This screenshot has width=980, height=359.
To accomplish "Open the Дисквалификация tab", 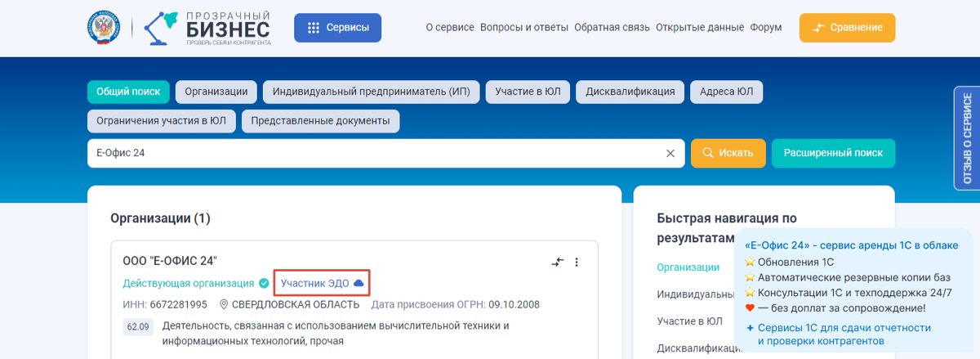I will pyautogui.click(x=630, y=92).
